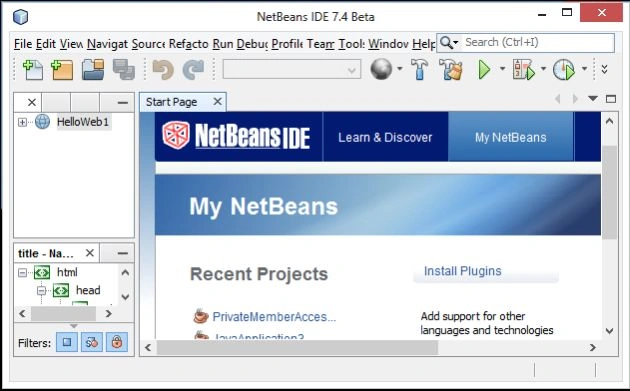Click the Install Plugins link
This screenshot has height=391, width=630.
tap(462, 271)
